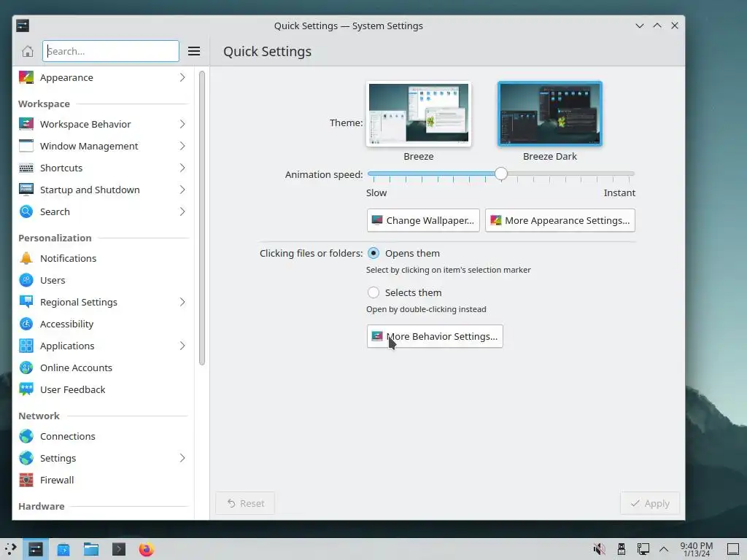Viewport: 747px width, 560px height.
Task: Launch Firefox from the taskbar
Action: pyautogui.click(x=146, y=550)
